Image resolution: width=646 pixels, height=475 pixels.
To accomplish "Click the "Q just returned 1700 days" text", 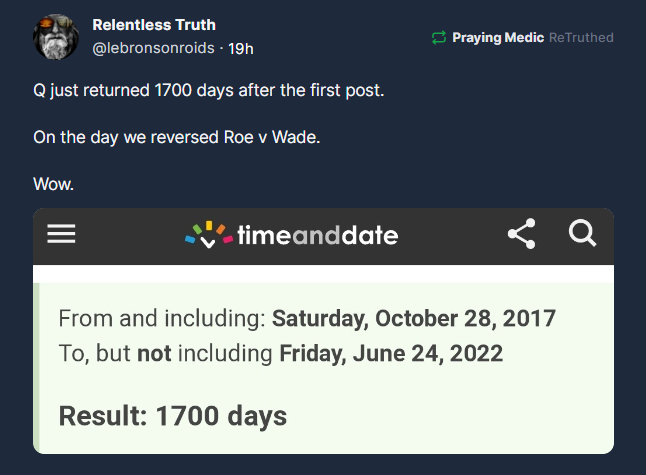I will point(208,91).
